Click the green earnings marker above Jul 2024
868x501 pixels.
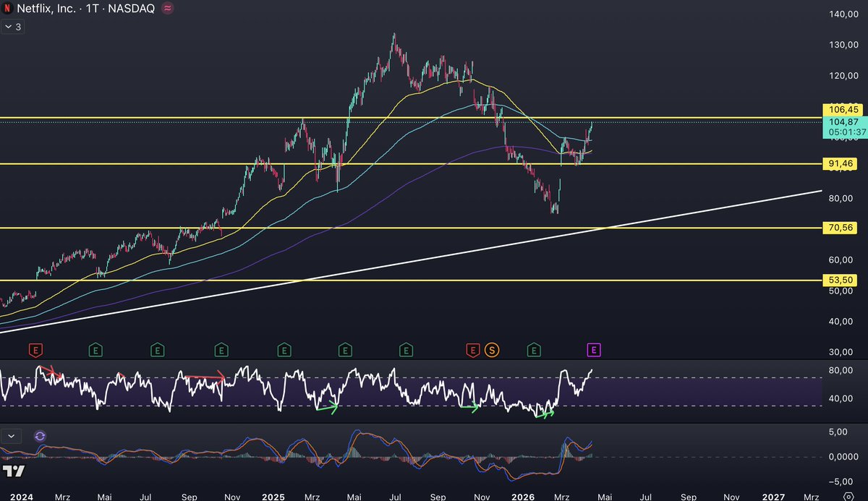coord(156,350)
